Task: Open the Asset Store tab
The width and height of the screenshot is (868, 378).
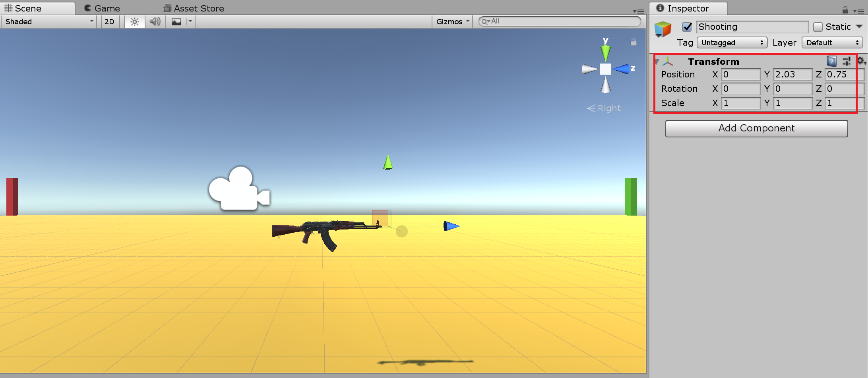Action: point(194,8)
